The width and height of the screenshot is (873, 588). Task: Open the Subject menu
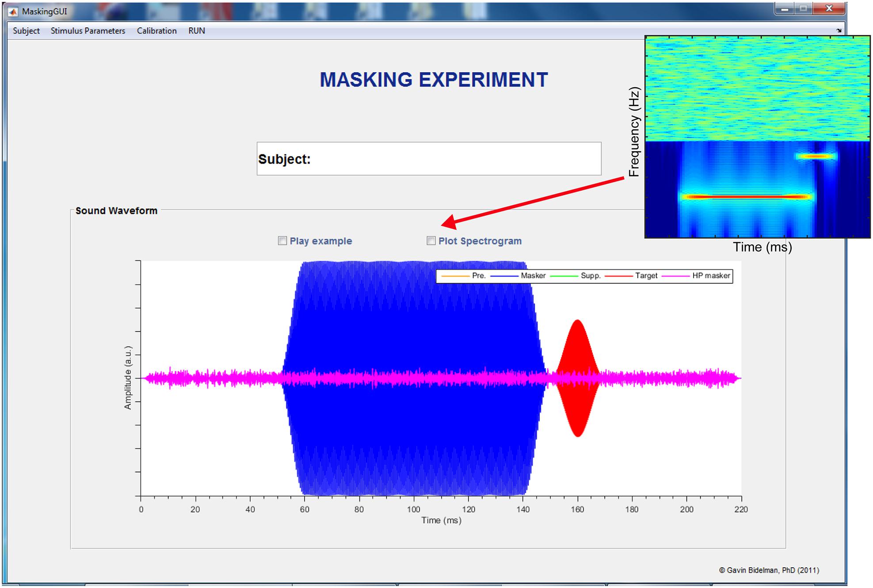click(26, 31)
